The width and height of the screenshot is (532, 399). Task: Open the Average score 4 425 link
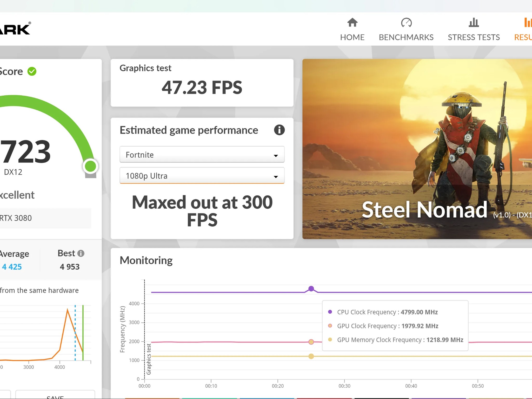(11, 267)
